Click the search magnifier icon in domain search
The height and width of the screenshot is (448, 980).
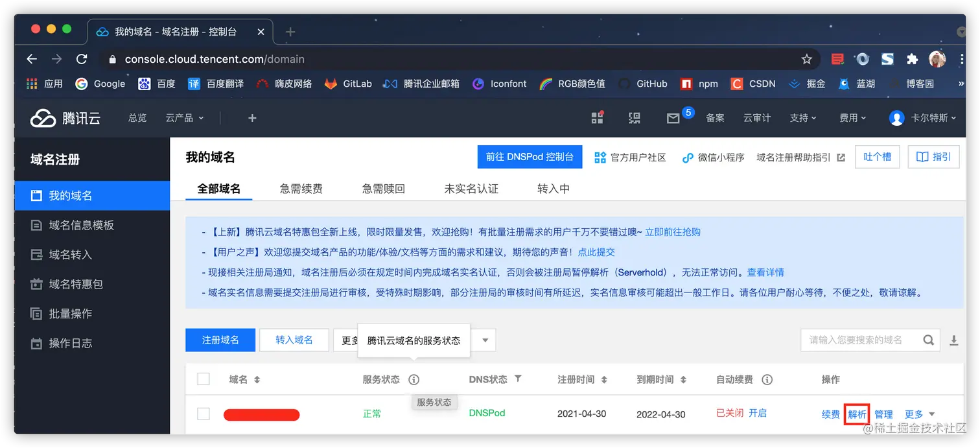(x=928, y=340)
